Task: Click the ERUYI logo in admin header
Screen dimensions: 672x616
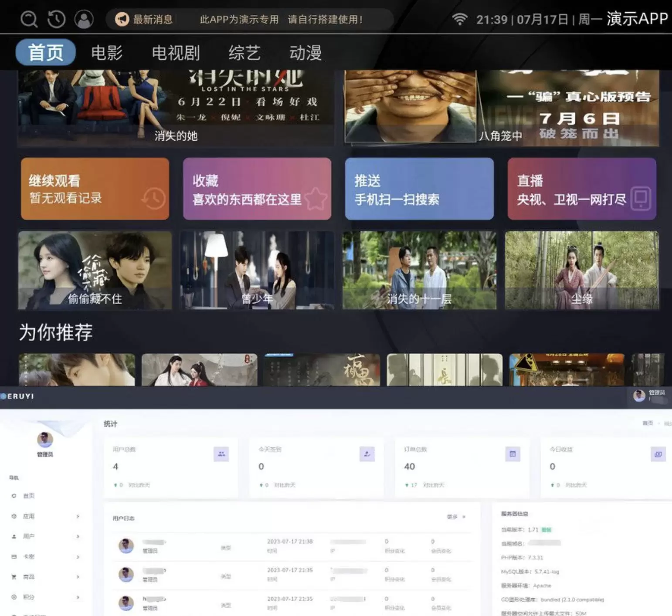Action: click(17, 396)
